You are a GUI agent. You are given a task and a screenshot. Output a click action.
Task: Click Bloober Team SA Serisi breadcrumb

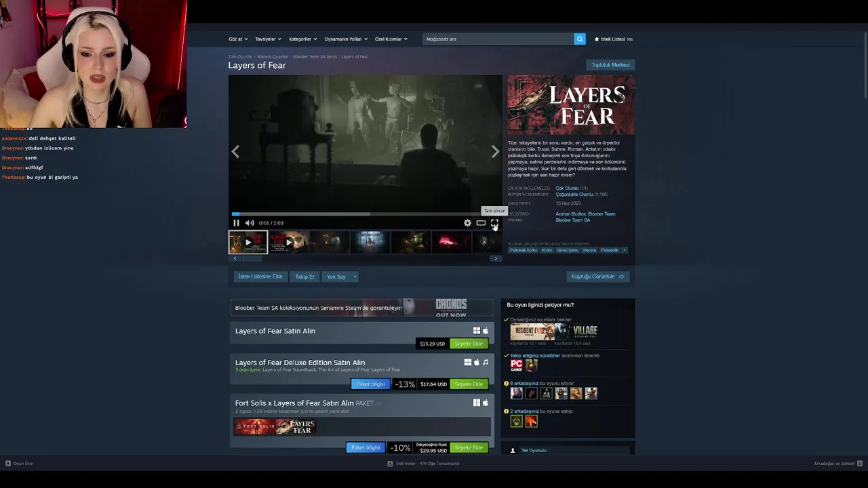click(x=315, y=57)
